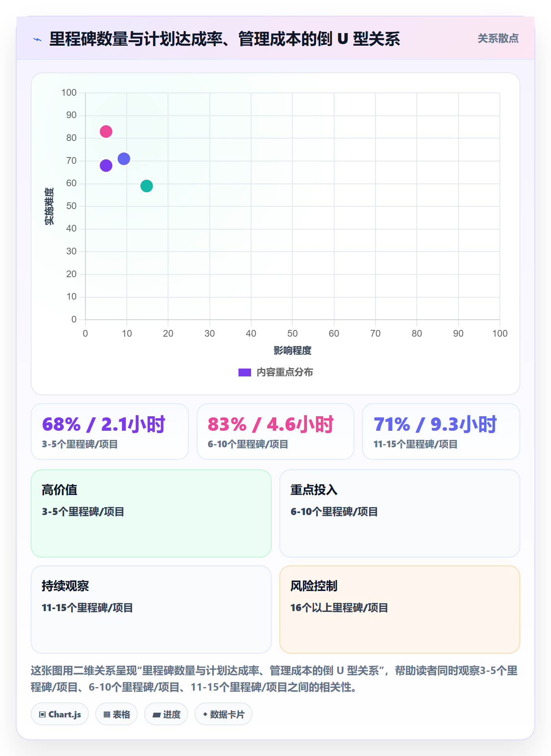This screenshot has width=551, height=756.
Task: Click the 内容重点分布 legend label
Action: coord(285,372)
